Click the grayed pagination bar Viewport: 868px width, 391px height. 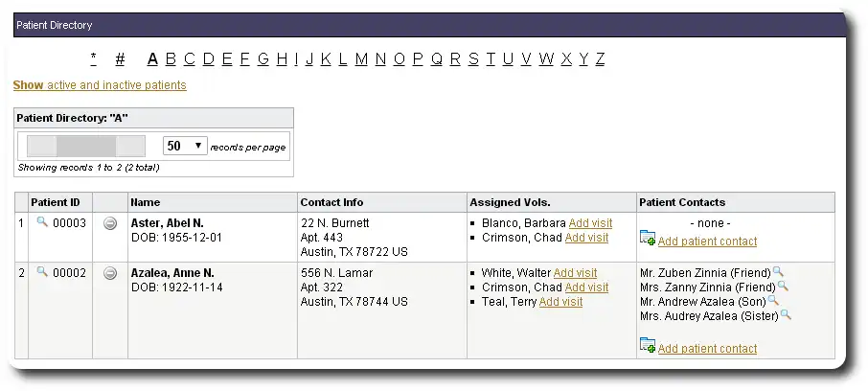click(86, 146)
